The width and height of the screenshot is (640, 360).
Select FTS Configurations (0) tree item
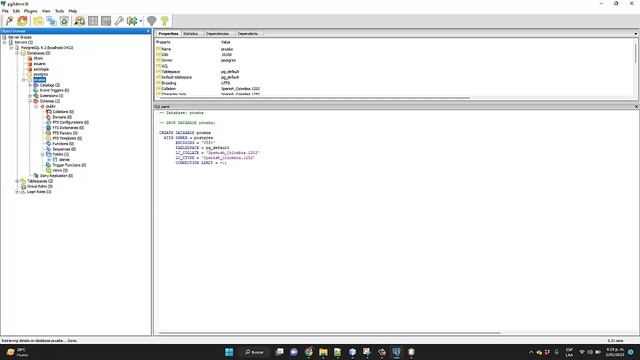coord(70,122)
